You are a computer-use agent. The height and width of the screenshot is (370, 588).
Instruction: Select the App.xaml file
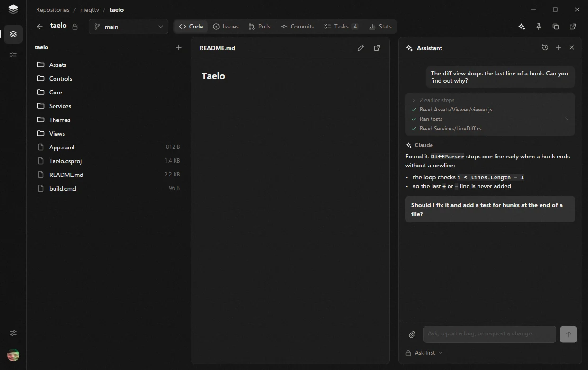coord(109,147)
